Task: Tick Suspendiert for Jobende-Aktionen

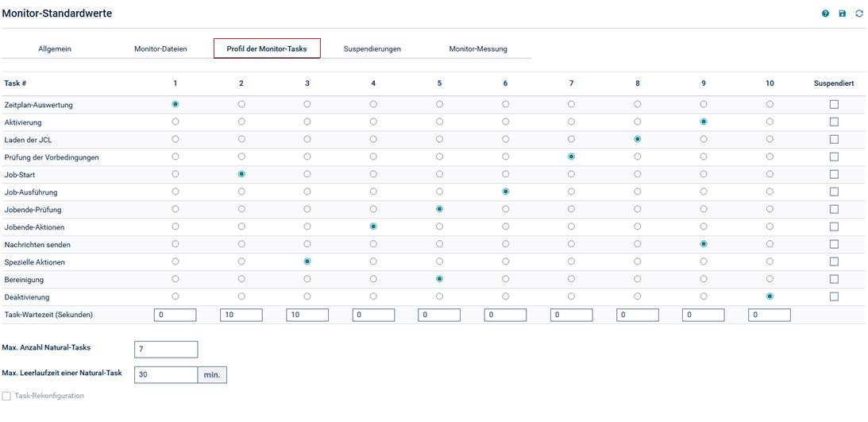Action: 834,226
